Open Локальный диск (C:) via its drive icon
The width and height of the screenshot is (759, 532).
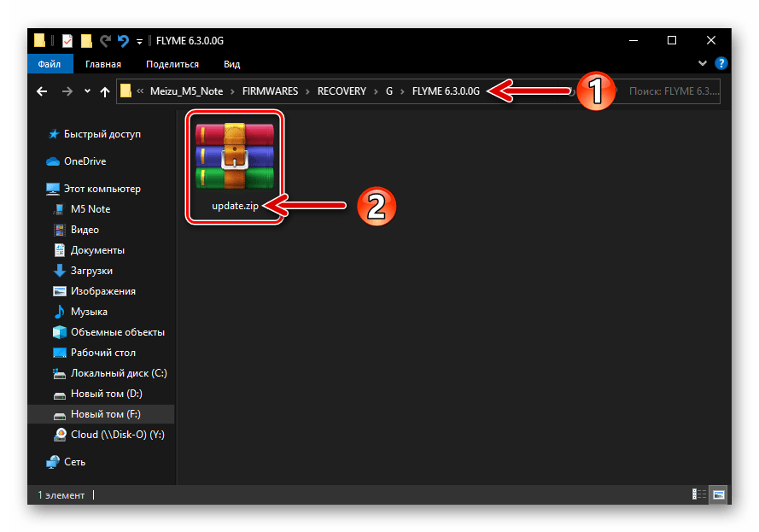pyautogui.click(x=60, y=373)
